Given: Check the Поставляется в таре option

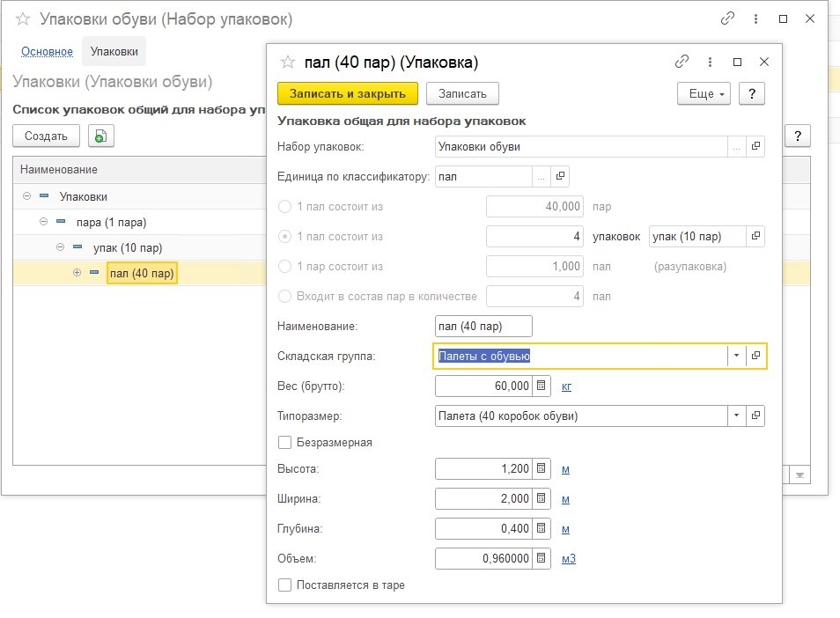Looking at the screenshot, I should (284, 585).
